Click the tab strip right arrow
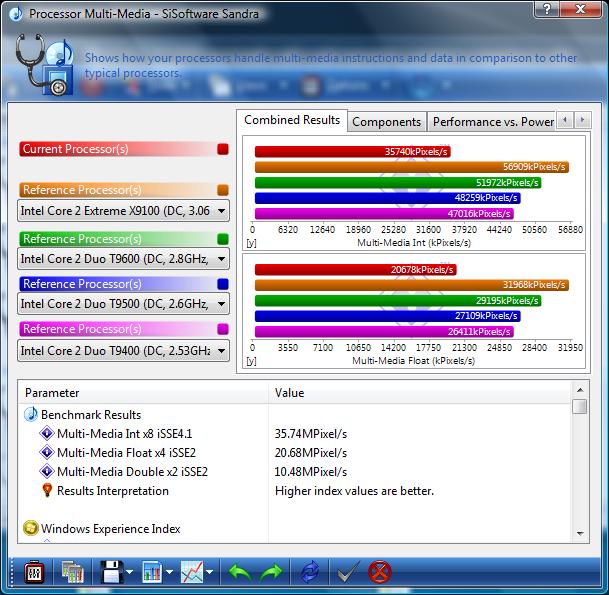The height and width of the screenshot is (595, 609). click(x=582, y=120)
